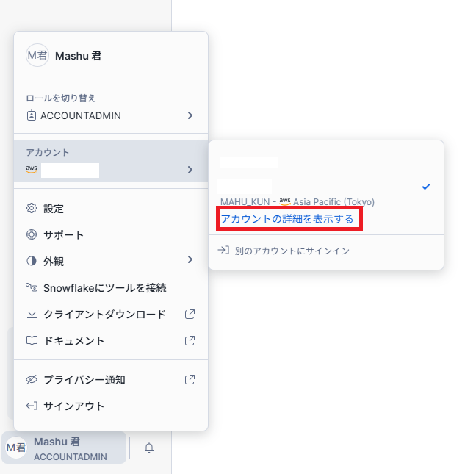Click the Snowflake tool connection icon
The height and width of the screenshot is (474, 476).
pos(32,288)
